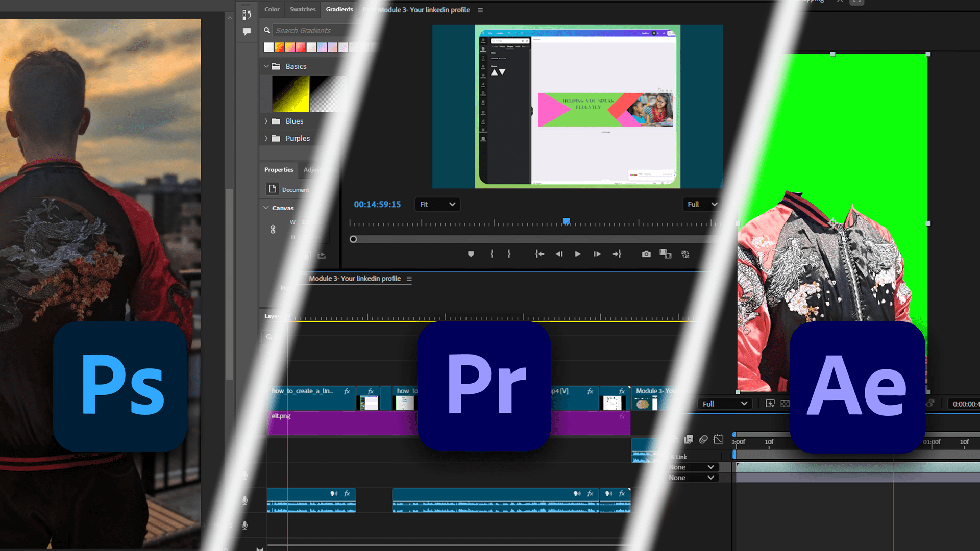The image size is (980, 551).
Task: Open the Fit zoom level dropdown
Action: [437, 204]
